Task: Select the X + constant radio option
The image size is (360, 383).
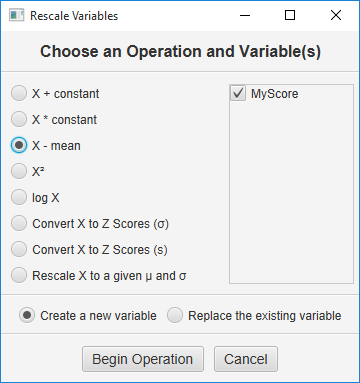Action: coord(19,93)
